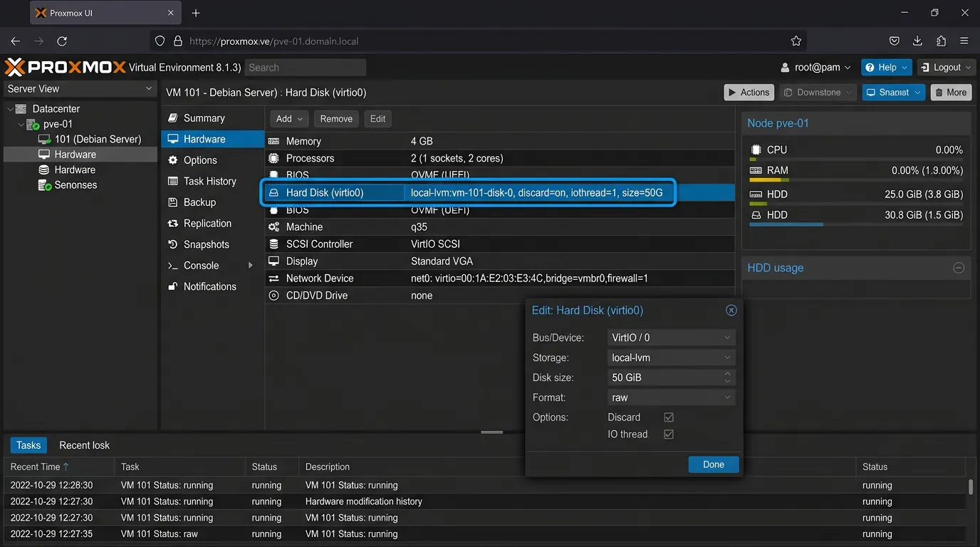The height and width of the screenshot is (547, 980).
Task: Bookmark this page with star icon
Action: (x=796, y=41)
